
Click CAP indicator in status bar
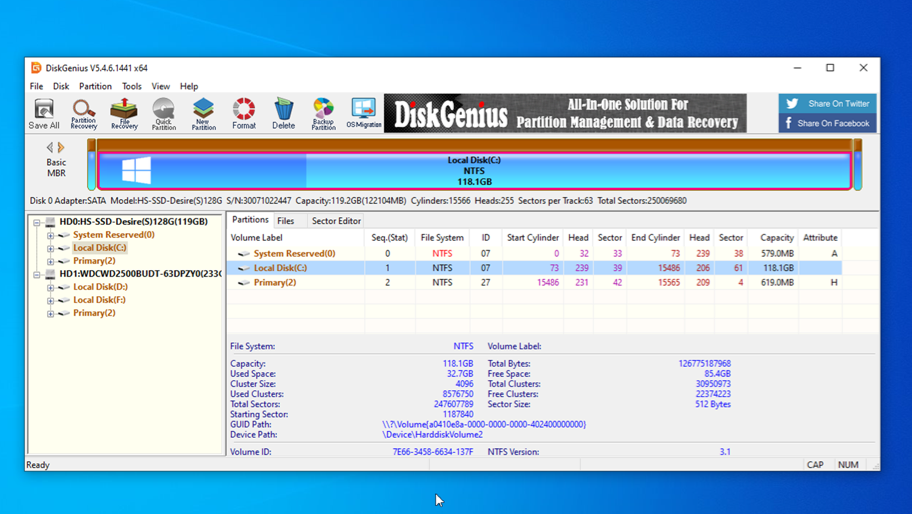(x=815, y=465)
